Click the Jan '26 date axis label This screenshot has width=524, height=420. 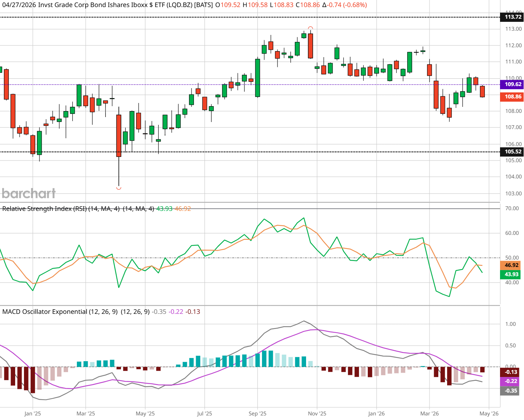[377, 414]
